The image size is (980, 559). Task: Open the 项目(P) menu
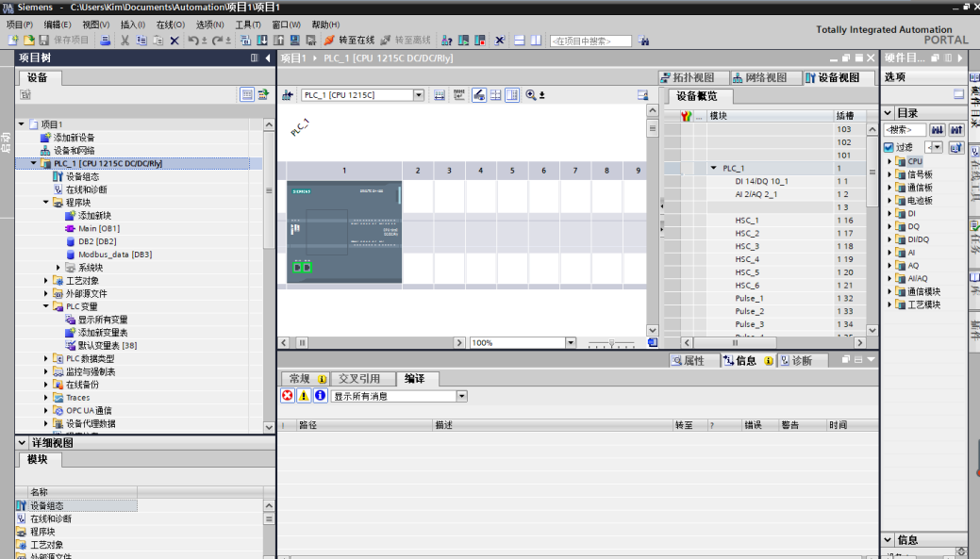[20, 25]
